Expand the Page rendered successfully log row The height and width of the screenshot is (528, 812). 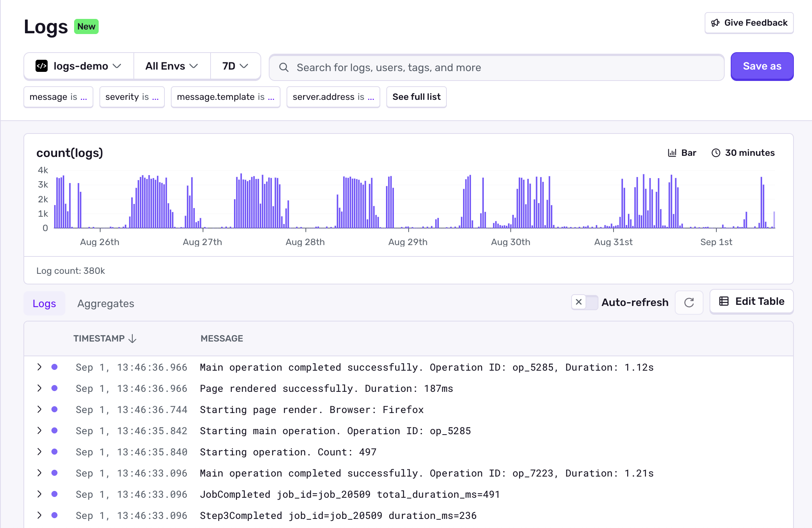click(39, 388)
